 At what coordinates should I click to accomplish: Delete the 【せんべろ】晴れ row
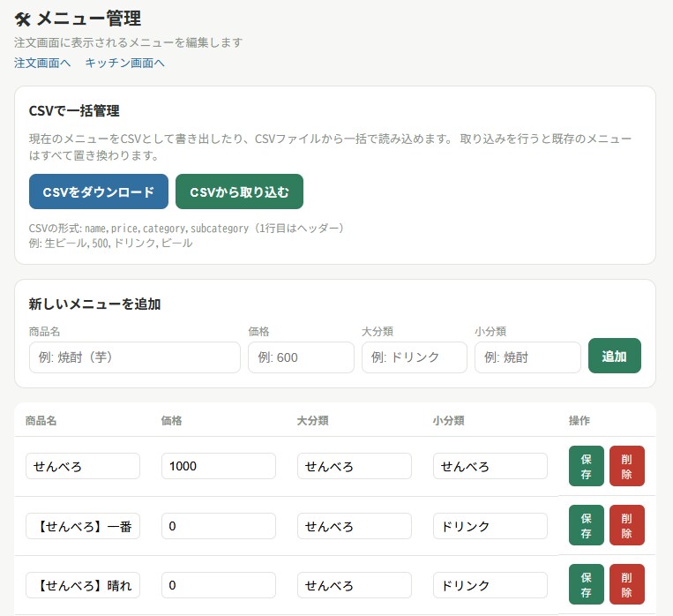pos(626,584)
